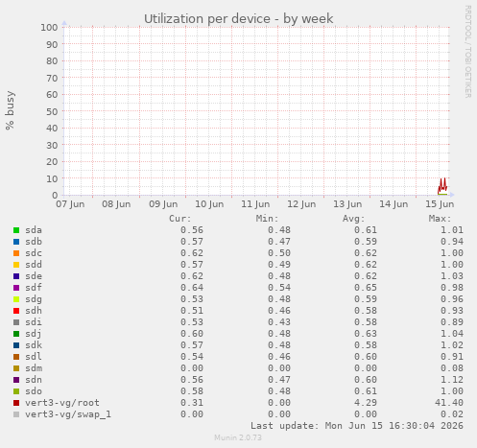Click the 0.65 average value for sdf

click(x=366, y=288)
